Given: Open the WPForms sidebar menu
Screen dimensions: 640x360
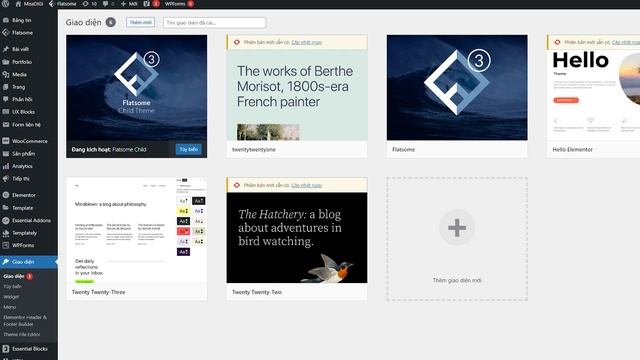Looking at the screenshot, I should click(29, 245).
